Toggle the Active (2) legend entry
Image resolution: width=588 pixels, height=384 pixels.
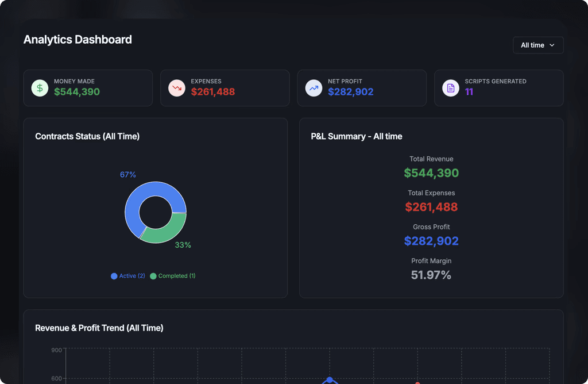[128, 276]
